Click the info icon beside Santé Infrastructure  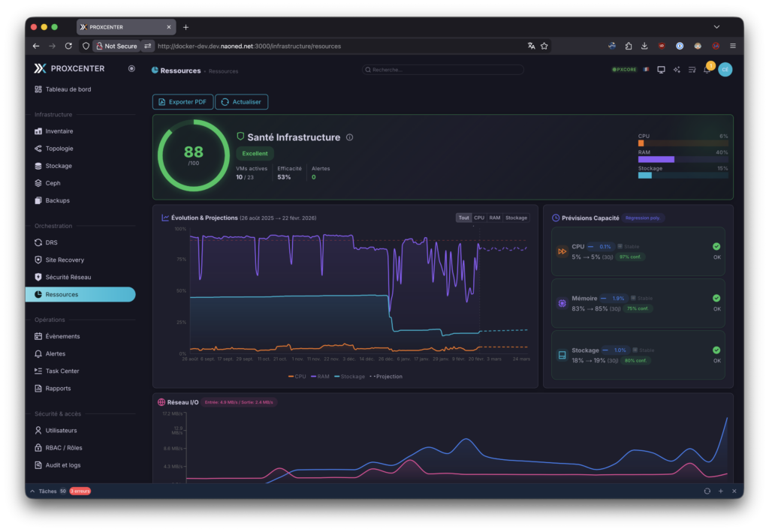350,137
